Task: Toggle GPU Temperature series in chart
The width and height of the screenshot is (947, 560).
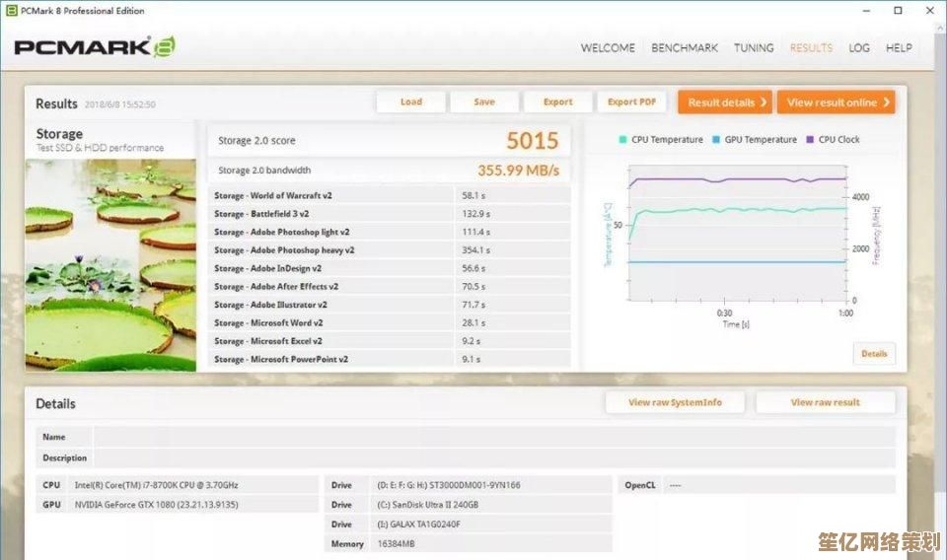Action: click(754, 140)
